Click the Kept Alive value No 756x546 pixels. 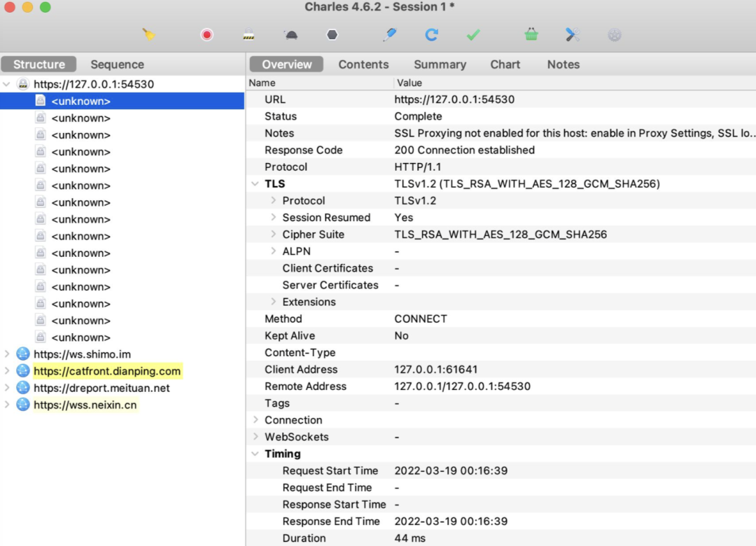point(401,336)
